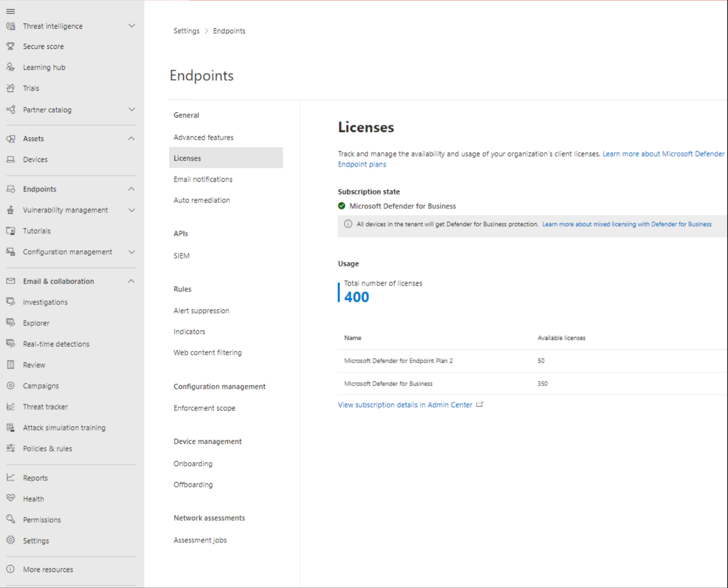The height and width of the screenshot is (588, 728).
Task: Click the hamburger navigation menu icon
Action: [x=11, y=11]
